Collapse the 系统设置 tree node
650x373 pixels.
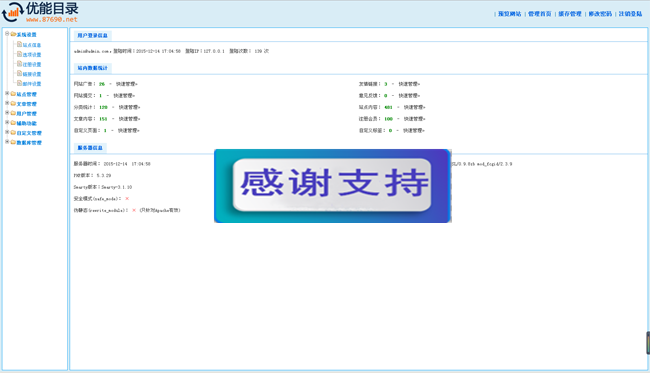point(7,34)
